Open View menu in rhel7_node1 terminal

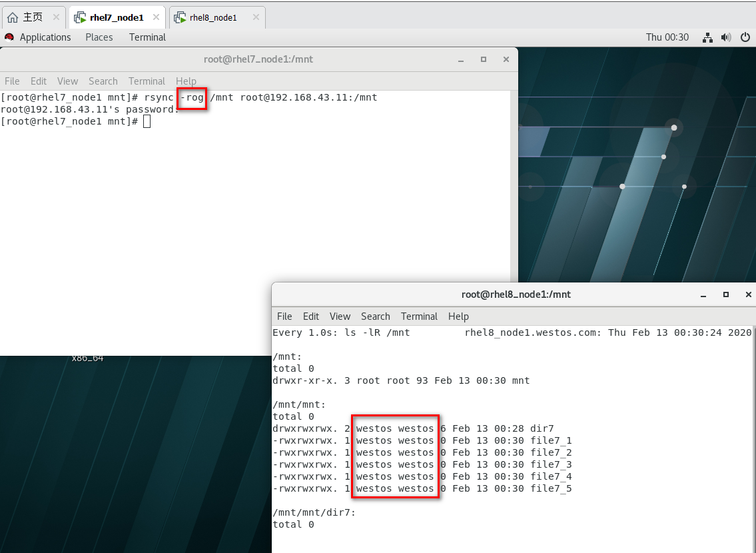67,81
